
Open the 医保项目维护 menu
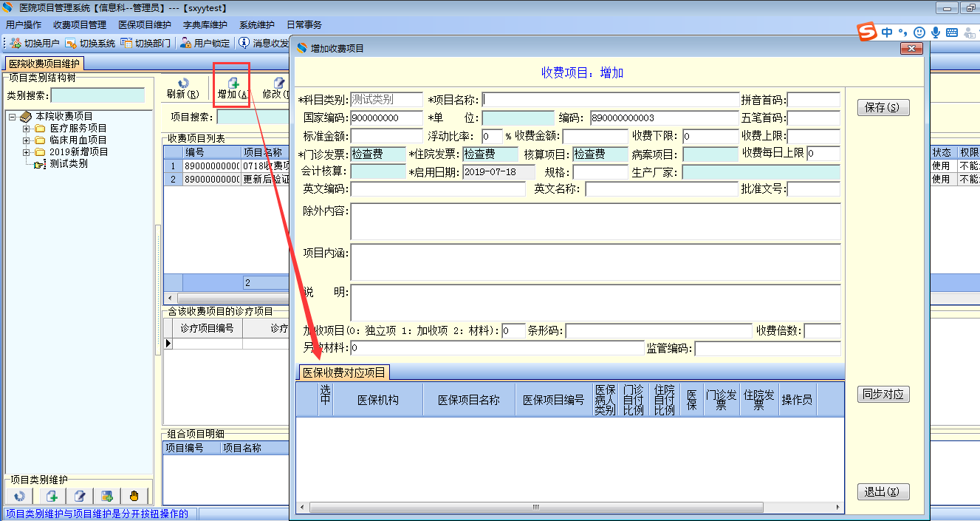(145, 25)
